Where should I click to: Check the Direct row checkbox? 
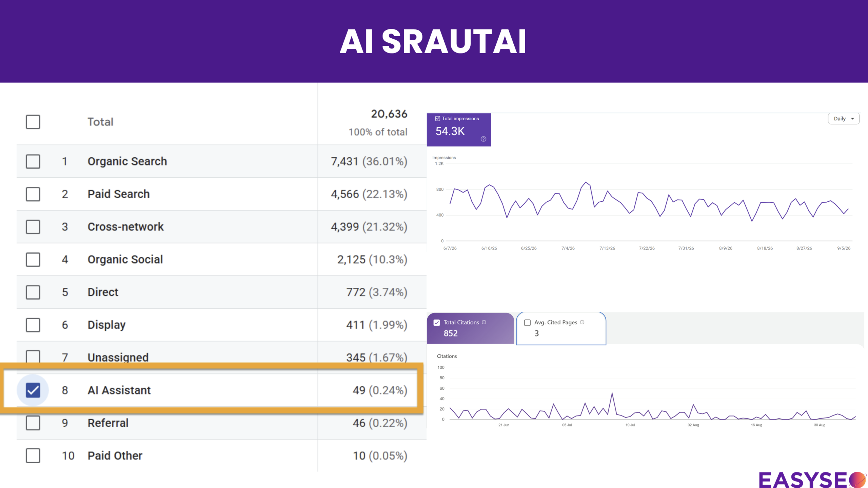pos(33,292)
